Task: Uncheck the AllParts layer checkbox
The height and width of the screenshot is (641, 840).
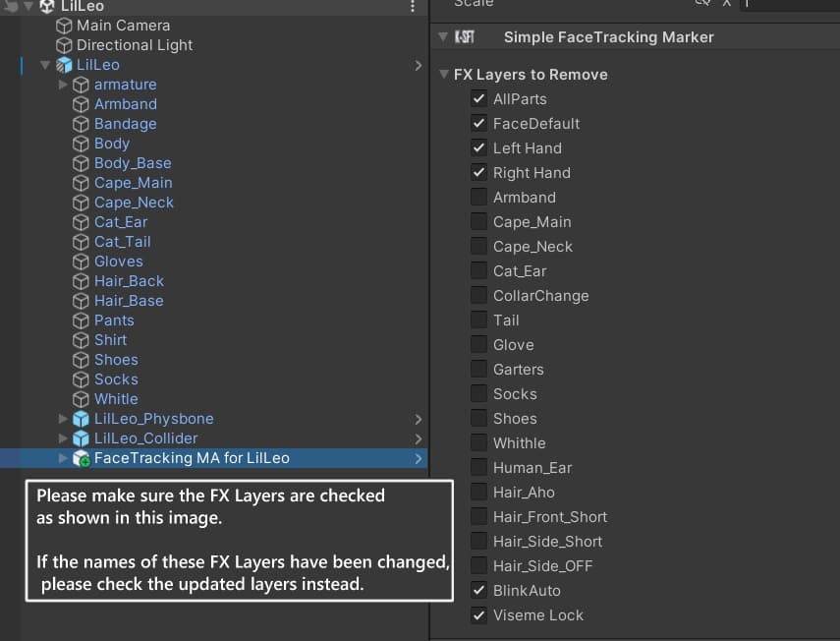Action: [x=478, y=99]
